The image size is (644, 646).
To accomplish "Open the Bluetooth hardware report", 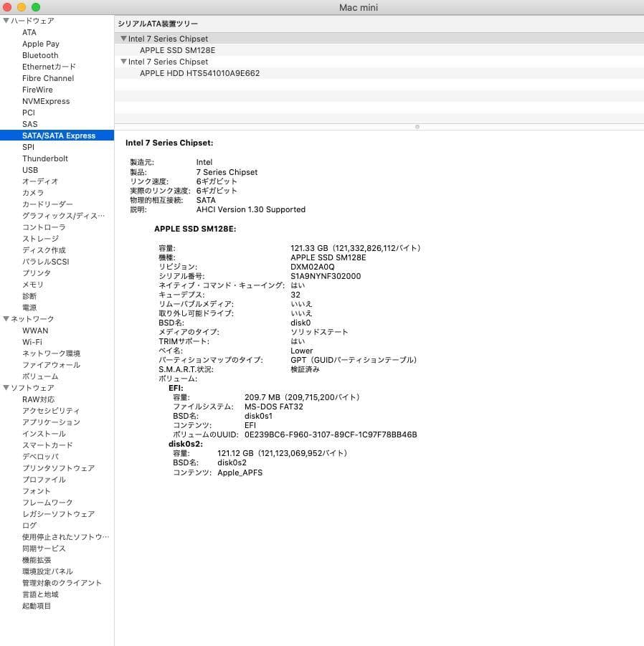I will (x=40, y=55).
